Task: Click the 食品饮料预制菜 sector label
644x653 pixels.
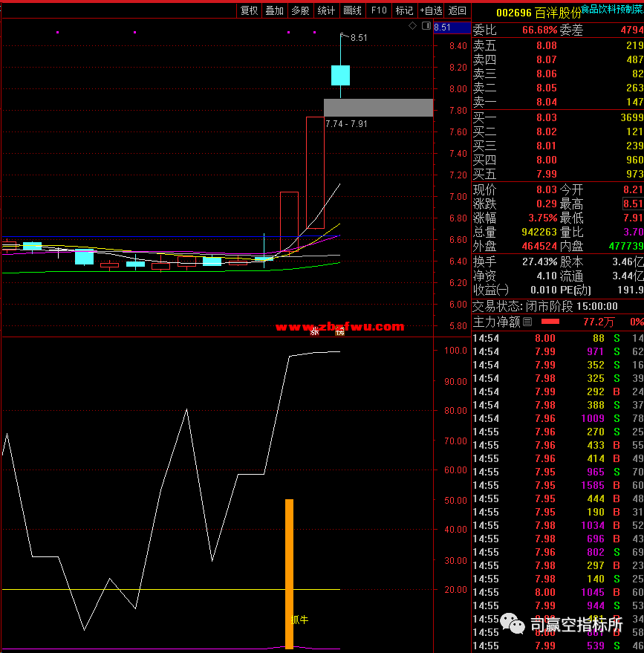Action: pyautogui.click(x=612, y=10)
